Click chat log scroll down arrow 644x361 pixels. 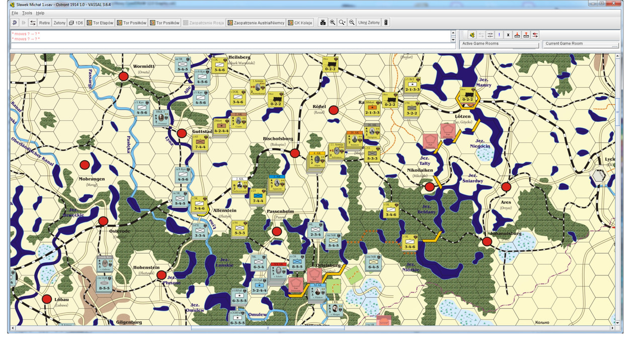[x=453, y=39]
